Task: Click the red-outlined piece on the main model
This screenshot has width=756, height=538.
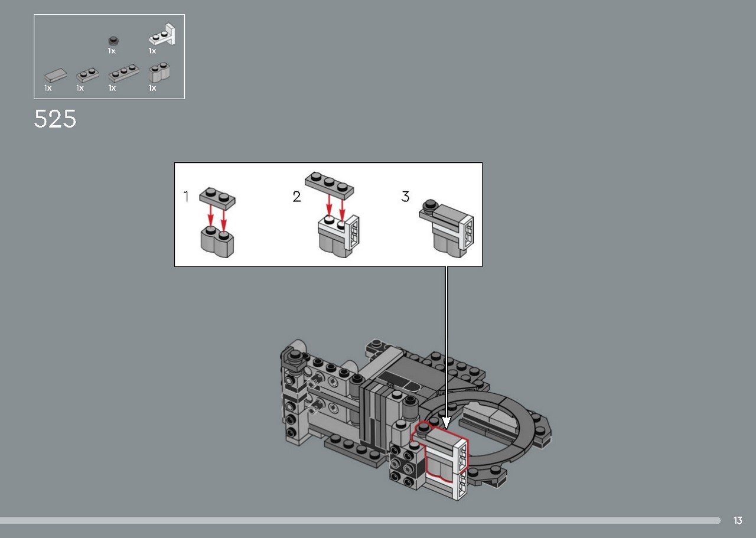Action: coord(440,451)
